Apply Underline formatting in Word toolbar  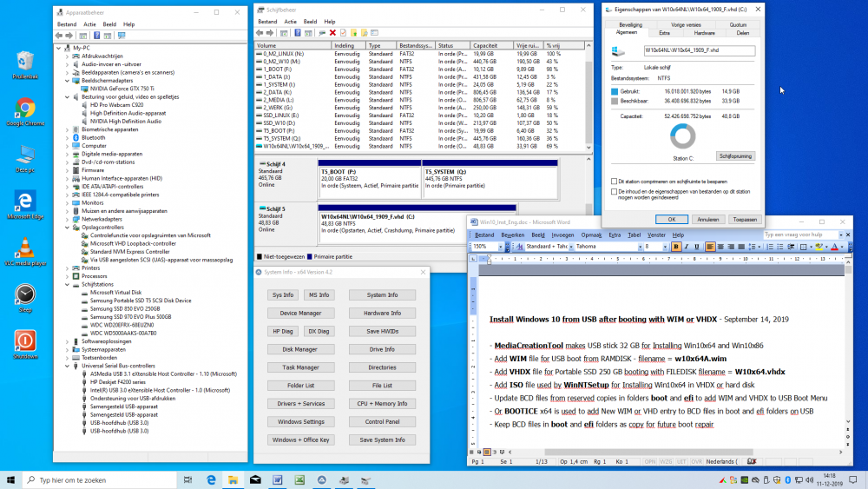[x=697, y=247]
